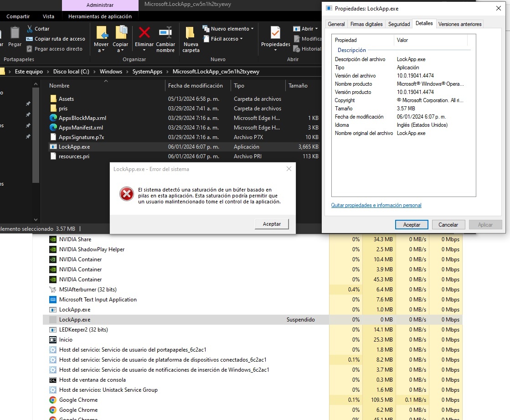Click Cancelar in Propiedades dialog

(x=448, y=225)
